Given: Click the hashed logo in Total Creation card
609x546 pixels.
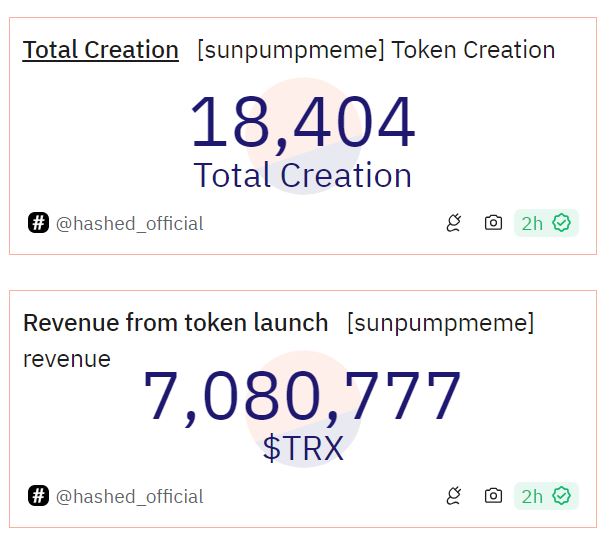Looking at the screenshot, I should point(38,223).
